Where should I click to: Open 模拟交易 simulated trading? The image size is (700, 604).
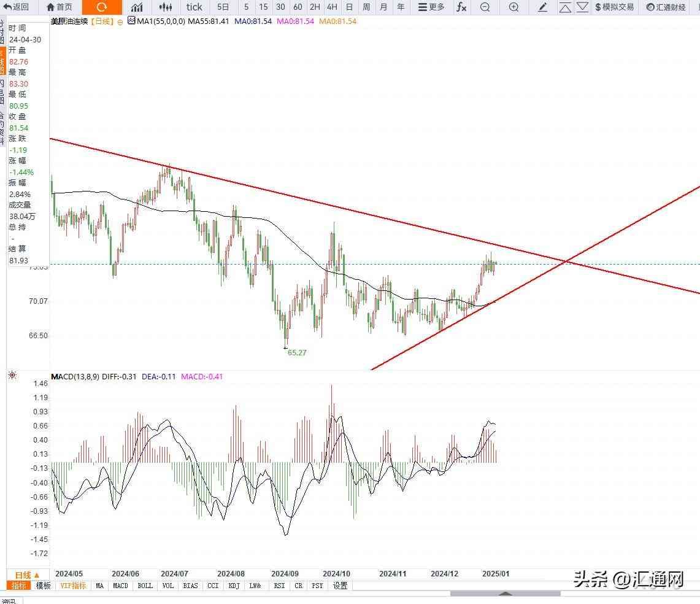pyautogui.click(x=613, y=7)
